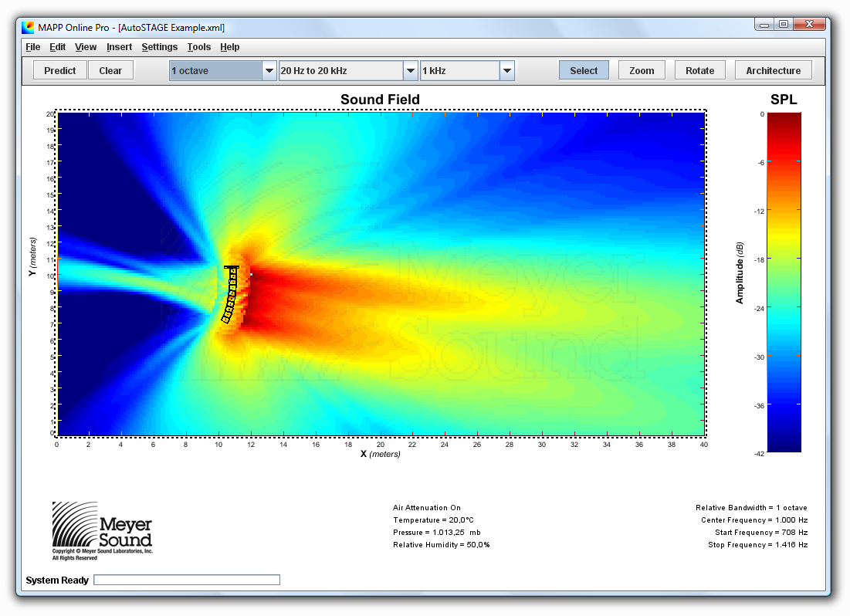Open the Tools menu
The image size is (850, 616).
(x=198, y=47)
